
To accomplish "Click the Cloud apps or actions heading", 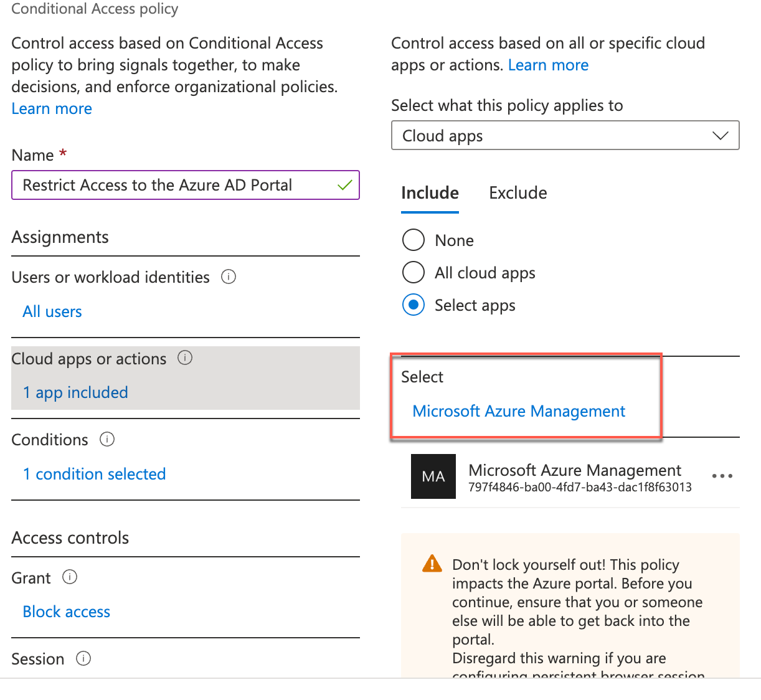I will point(89,359).
